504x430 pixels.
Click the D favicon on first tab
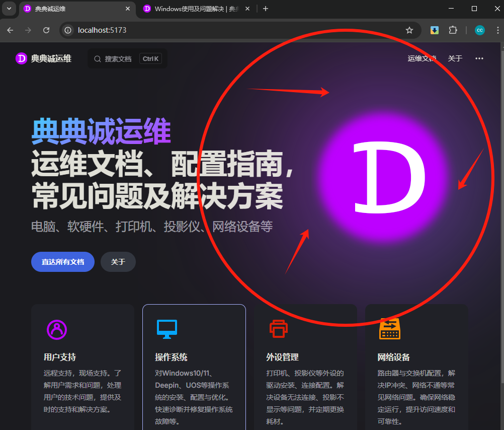pyautogui.click(x=27, y=9)
